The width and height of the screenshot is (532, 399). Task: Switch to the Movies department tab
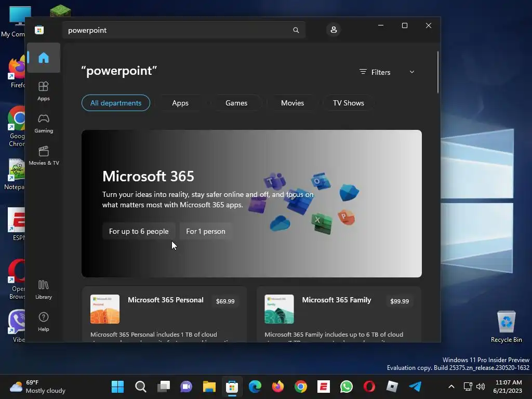pos(292,103)
